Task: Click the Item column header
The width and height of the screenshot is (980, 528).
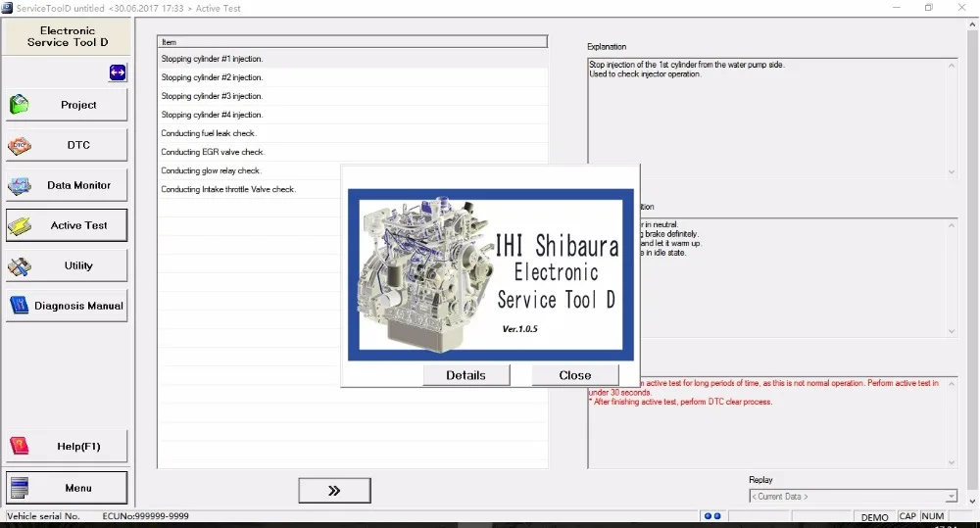Action: 353,42
